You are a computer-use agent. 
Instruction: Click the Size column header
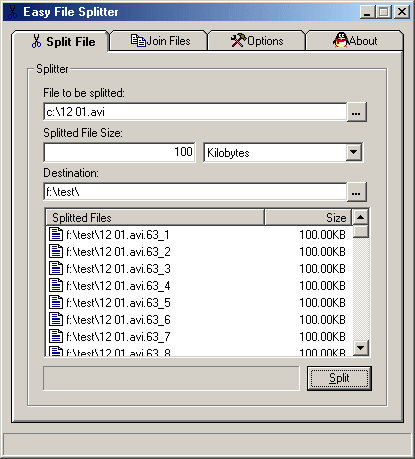tap(308, 218)
